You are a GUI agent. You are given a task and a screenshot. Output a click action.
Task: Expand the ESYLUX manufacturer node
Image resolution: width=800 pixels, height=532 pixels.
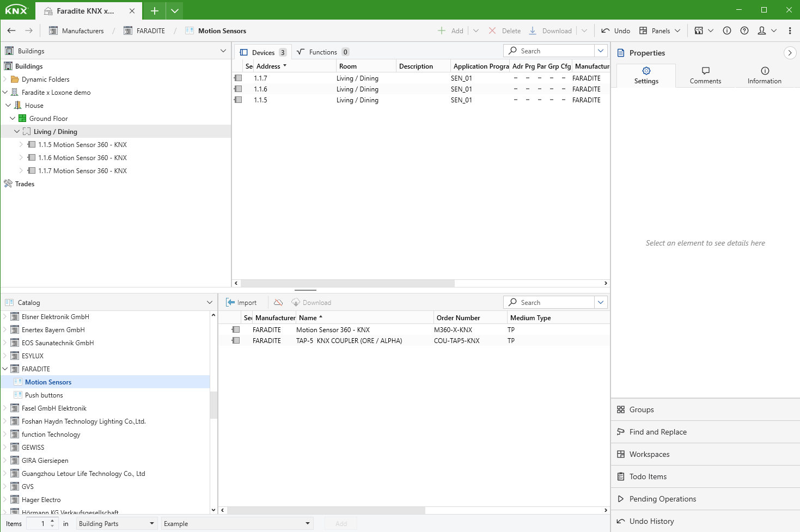(5, 356)
